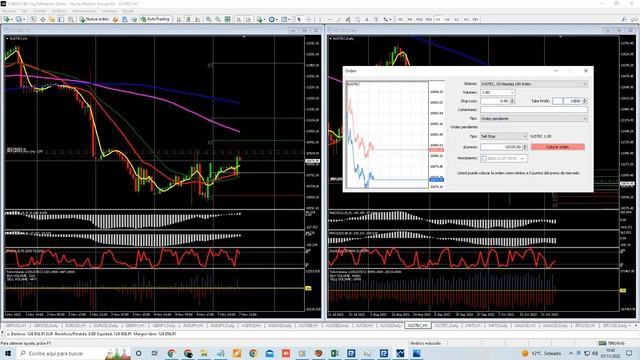Image resolution: width=640 pixels, height=360 pixels.
Task: Tile chart windows toolbar icon
Action: [227, 19]
